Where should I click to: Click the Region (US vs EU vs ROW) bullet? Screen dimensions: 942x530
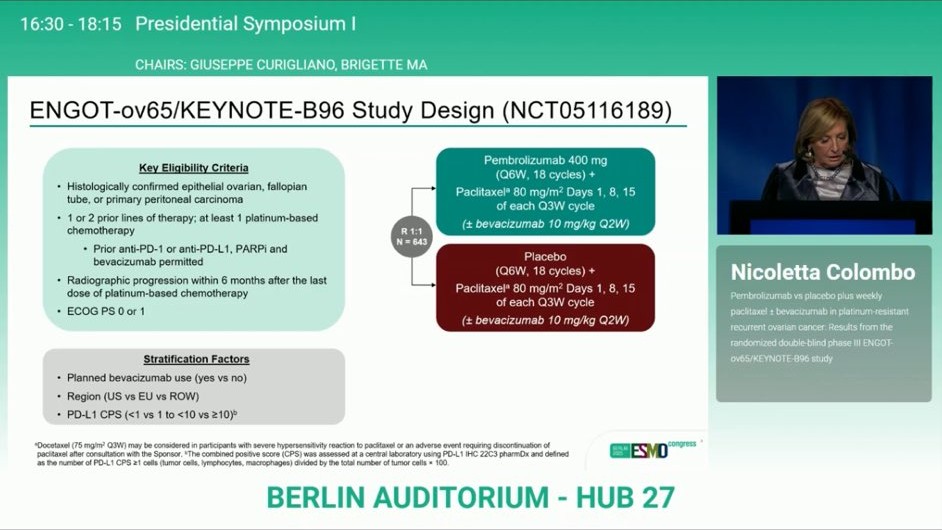pyautogui.click(x=132, y=396)
